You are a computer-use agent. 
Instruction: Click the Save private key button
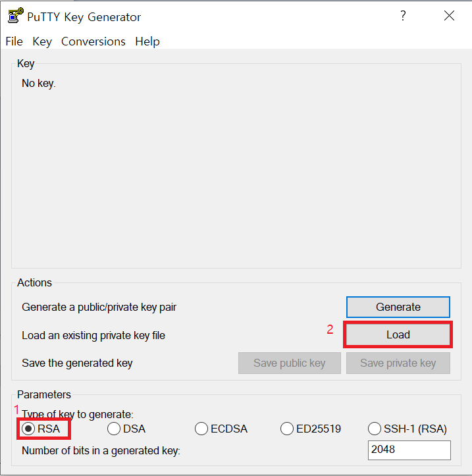point(398,363)
